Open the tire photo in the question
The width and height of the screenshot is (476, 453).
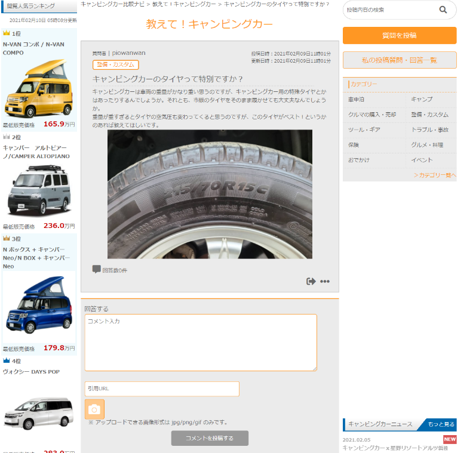point(210,194)
